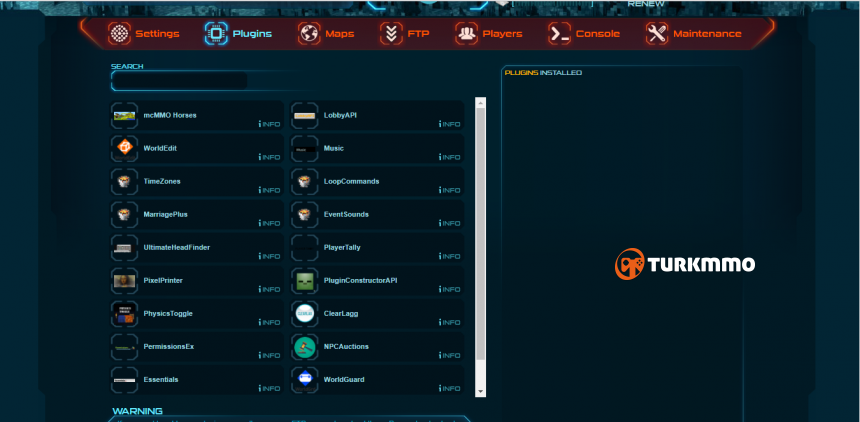Show INFO for LoopCommands
This screenshot has height=422, width=860.
(x=449, y=190)
